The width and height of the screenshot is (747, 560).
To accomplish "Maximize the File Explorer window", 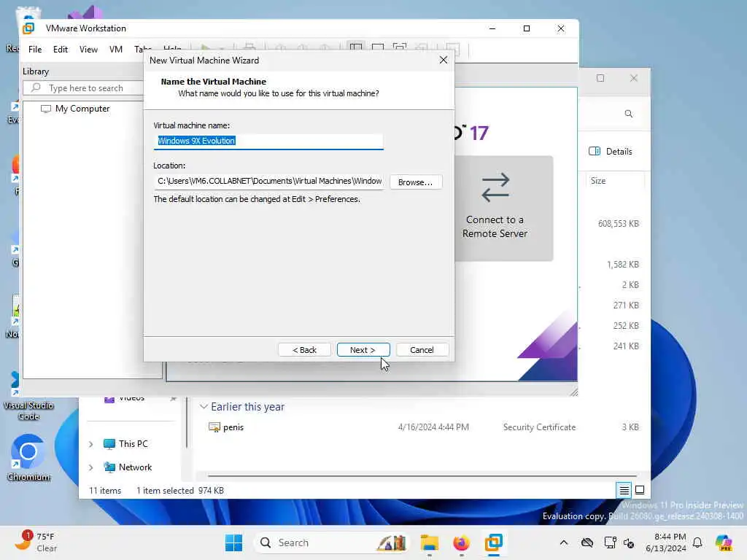I will coord(600,78).
